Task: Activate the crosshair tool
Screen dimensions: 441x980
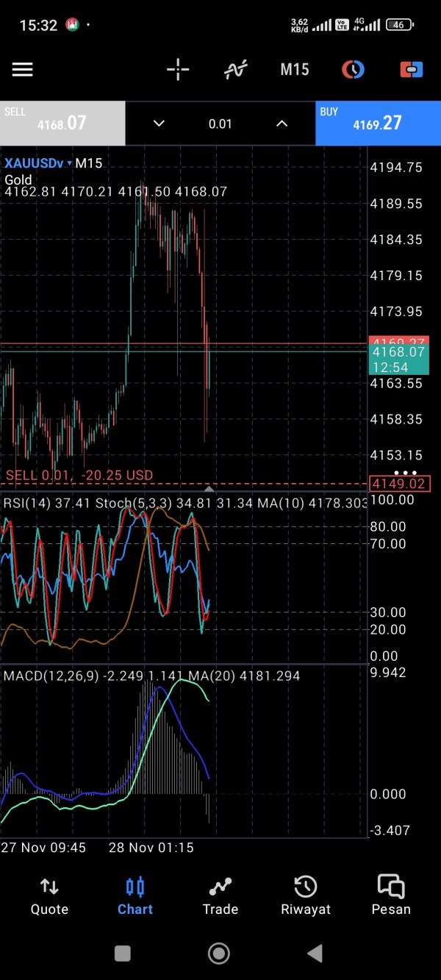Action: [x=178, y=70]
